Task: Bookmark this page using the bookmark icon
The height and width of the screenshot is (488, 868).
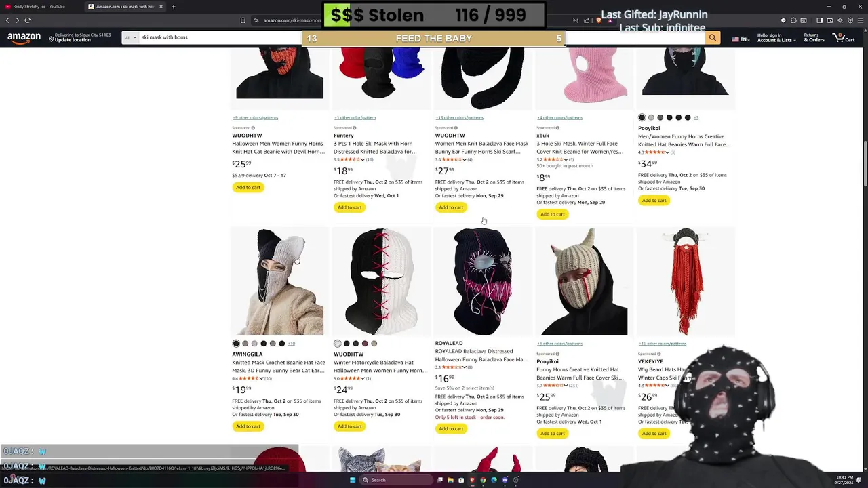Action: [243, 20]
